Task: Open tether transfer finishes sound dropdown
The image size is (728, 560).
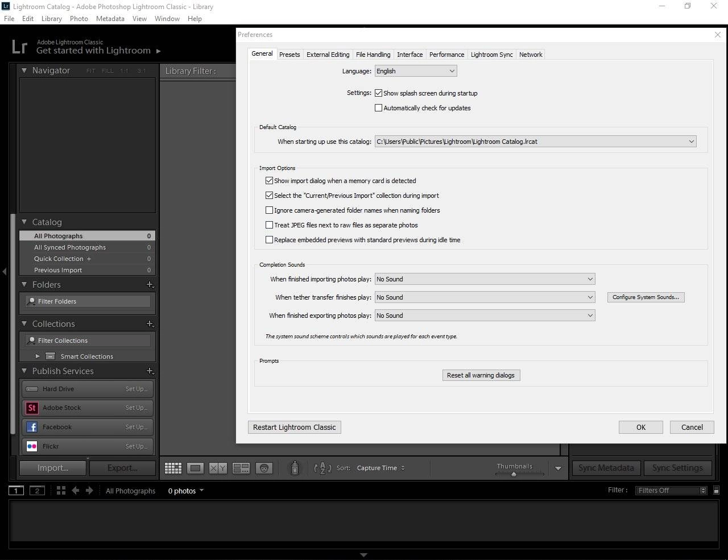Action: coord(485,297)
